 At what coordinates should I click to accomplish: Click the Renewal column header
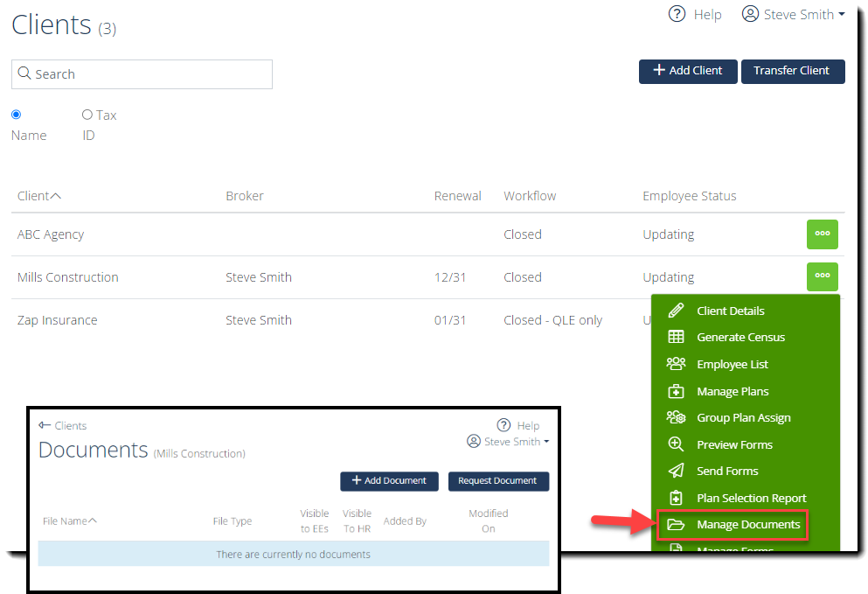pos(457,196)
